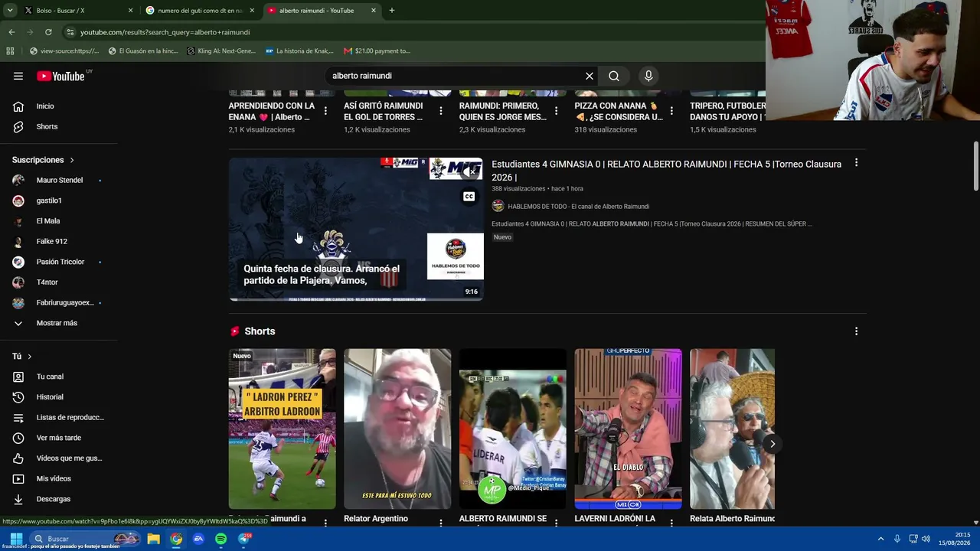Image resolution: width=980 pixels, height=551 pixels.
Task: Open T4ntor channel subscription
Action: click(59, 282)
